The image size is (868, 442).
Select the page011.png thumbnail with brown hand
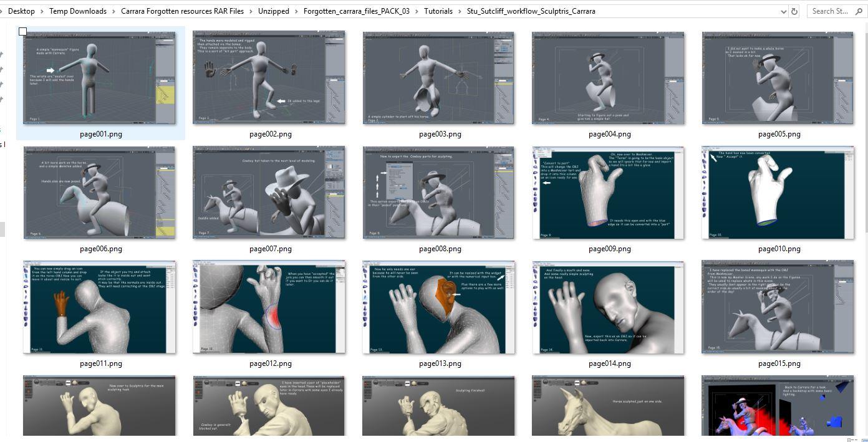100,307
